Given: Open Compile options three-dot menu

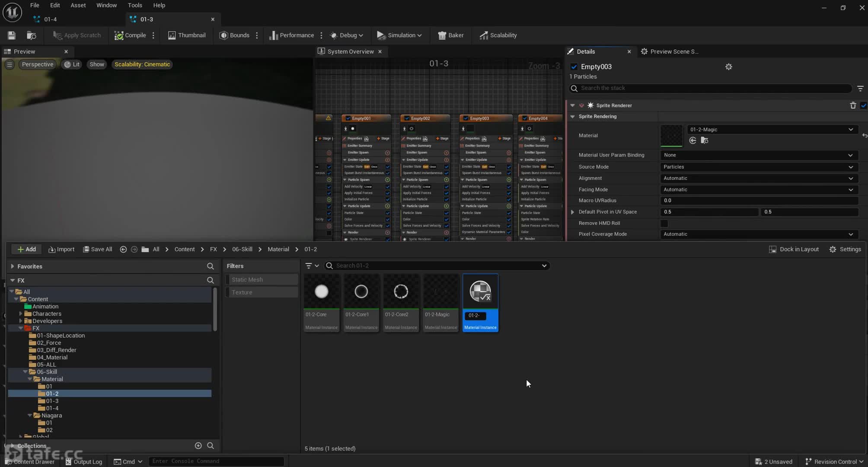Looking at the screenshot, I should click(153, 35).
